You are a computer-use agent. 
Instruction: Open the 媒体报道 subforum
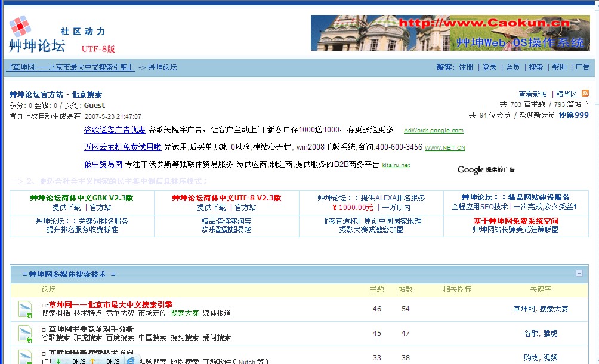pyautogui.click(x=217, y=313)
